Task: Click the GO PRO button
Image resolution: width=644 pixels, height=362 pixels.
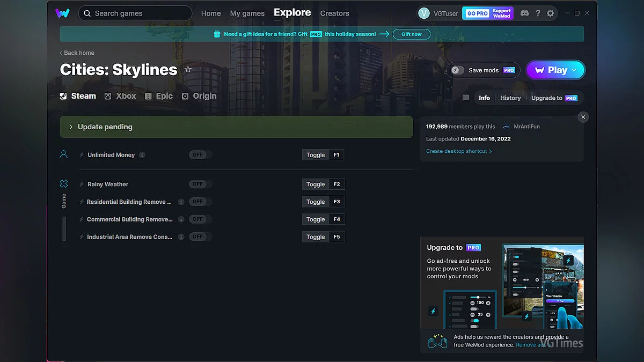Action: [477, 13]
